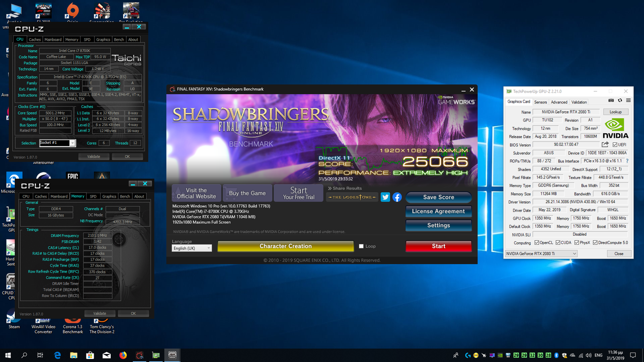This screenshot has width=644, height=362.
Task: Open the Socket #1 selection dropdown in CPU-Z
Action: point(57,143)
